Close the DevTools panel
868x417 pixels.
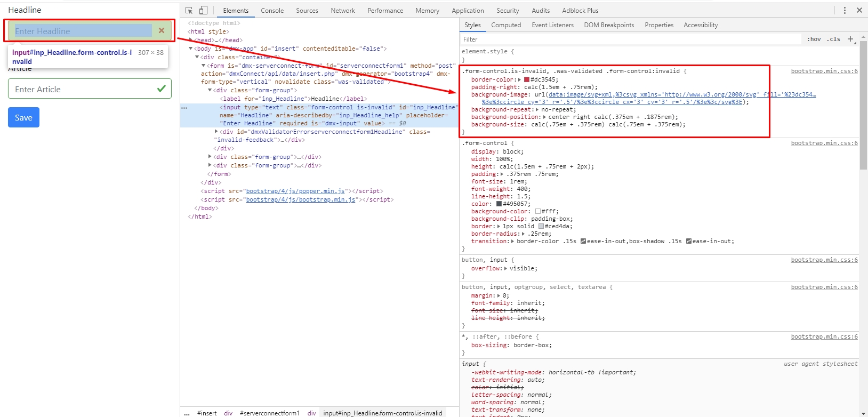[x=859, y=11]
